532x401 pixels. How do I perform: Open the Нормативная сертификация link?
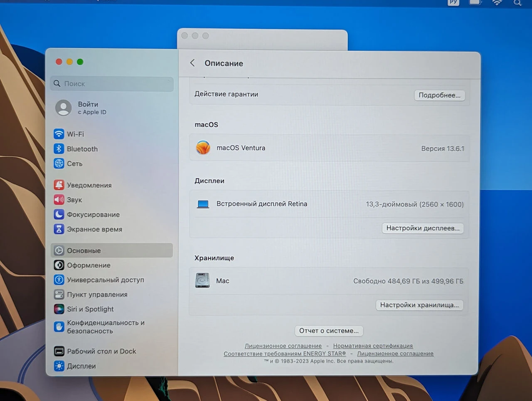(373, 346)
